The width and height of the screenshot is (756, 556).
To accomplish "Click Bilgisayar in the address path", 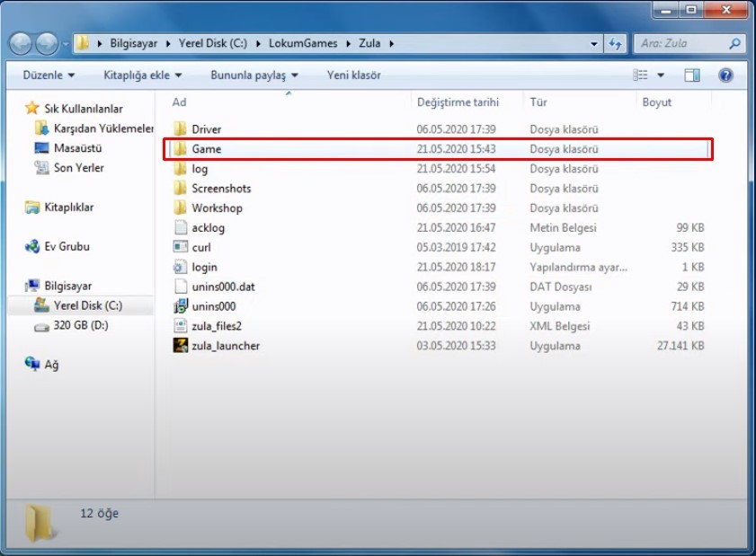I will pos(134,43).
